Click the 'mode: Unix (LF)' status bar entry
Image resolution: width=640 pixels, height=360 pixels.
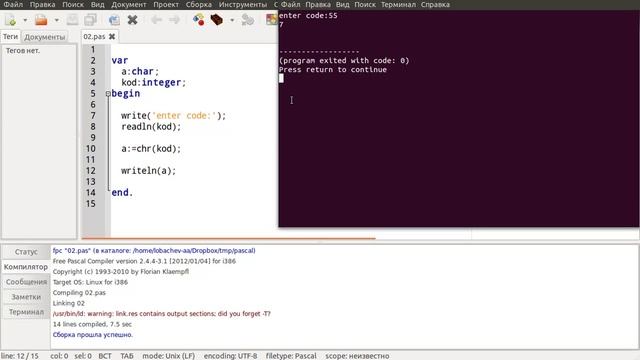tap(169, 356)
